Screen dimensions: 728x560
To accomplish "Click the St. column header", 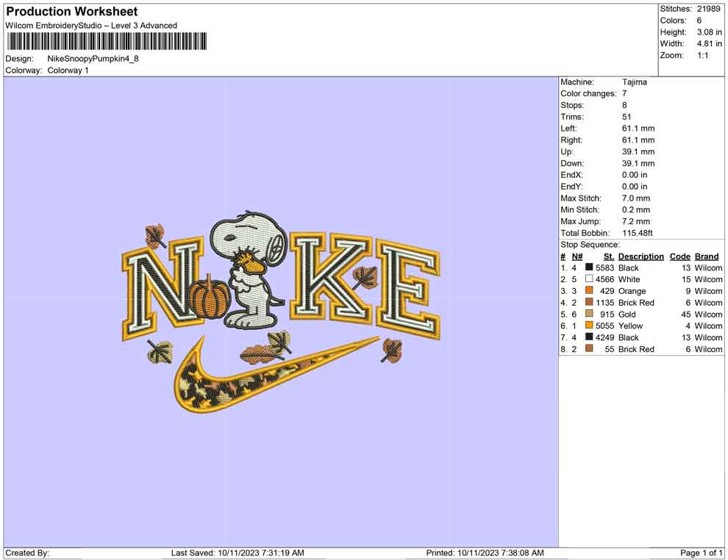I will pyautogui.click(x=608, y=256).
